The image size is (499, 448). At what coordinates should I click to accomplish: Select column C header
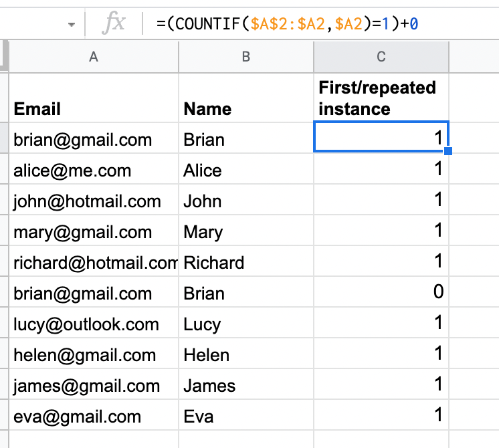(x=381, y=57)
